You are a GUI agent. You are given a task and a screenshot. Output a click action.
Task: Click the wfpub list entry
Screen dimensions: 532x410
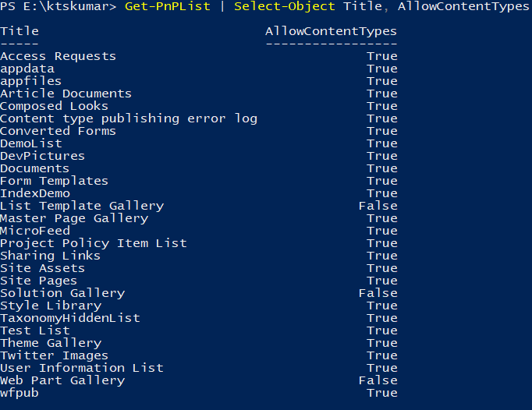tap(20, 394)
